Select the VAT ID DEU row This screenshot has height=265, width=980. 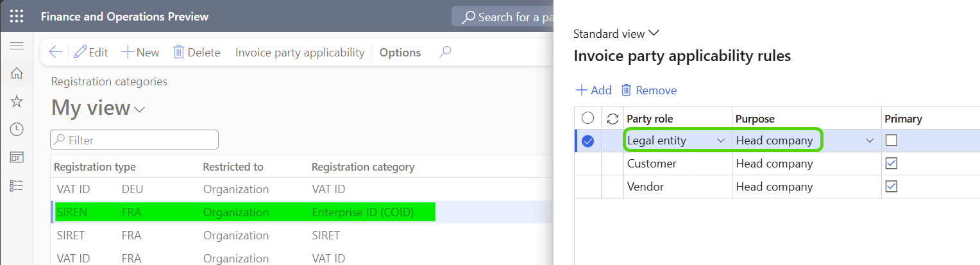point(301,189)
